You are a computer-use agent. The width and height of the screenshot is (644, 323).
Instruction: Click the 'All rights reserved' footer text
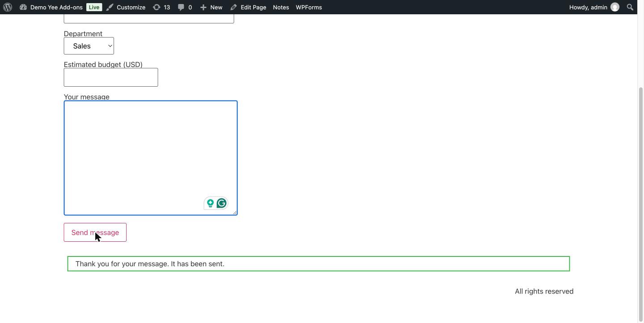pyautogui.click(x=544, y=291)
